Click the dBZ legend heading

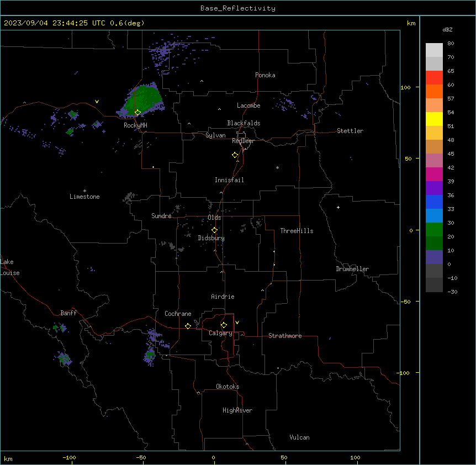tap(447, 29)
